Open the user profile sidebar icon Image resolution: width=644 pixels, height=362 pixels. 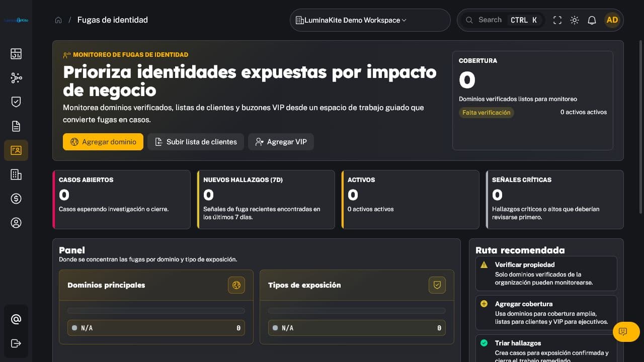pos(16,223)
